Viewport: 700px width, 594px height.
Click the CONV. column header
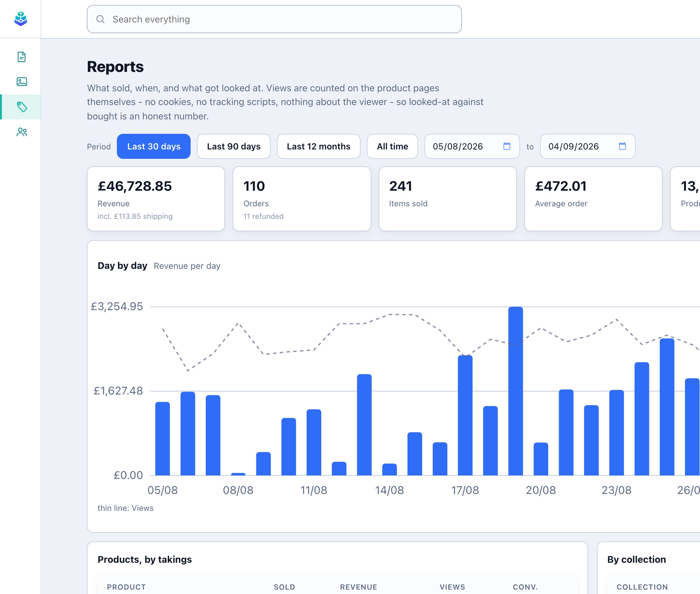click(x=525, y=587)
